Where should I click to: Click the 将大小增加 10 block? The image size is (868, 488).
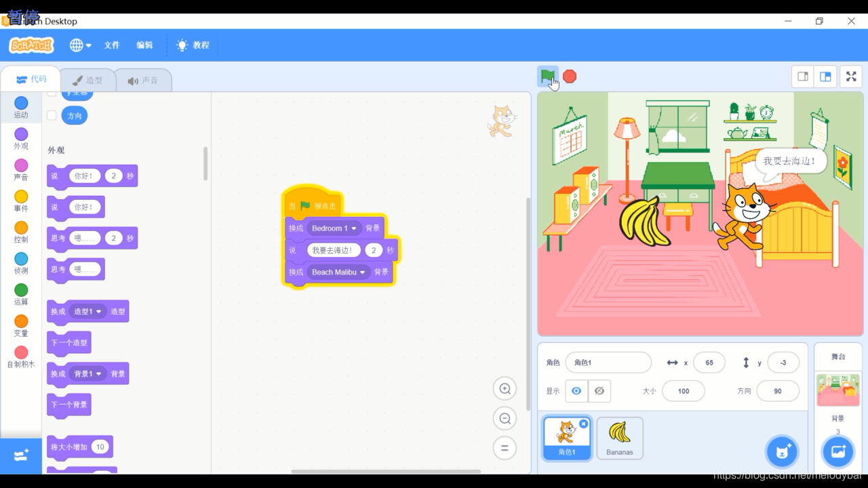click(79, 447)
